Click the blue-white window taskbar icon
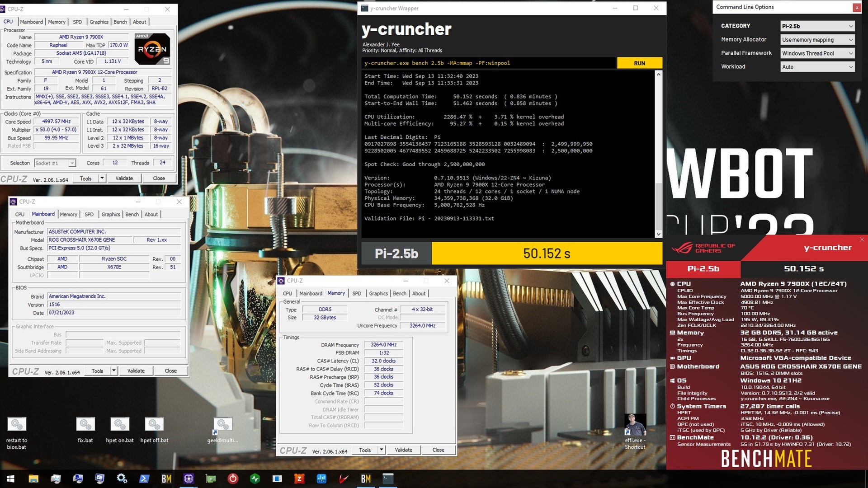Screen dimensions: 868x488 pos(277,479)
